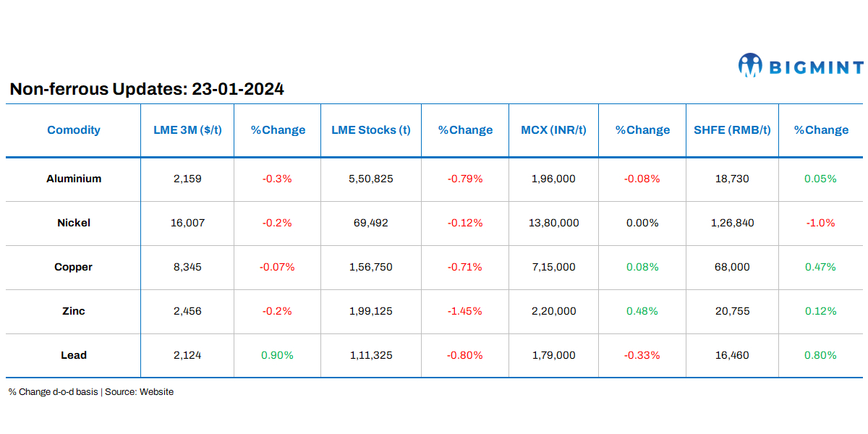Click Copper's SHFE price 68,000

(732, 267)
